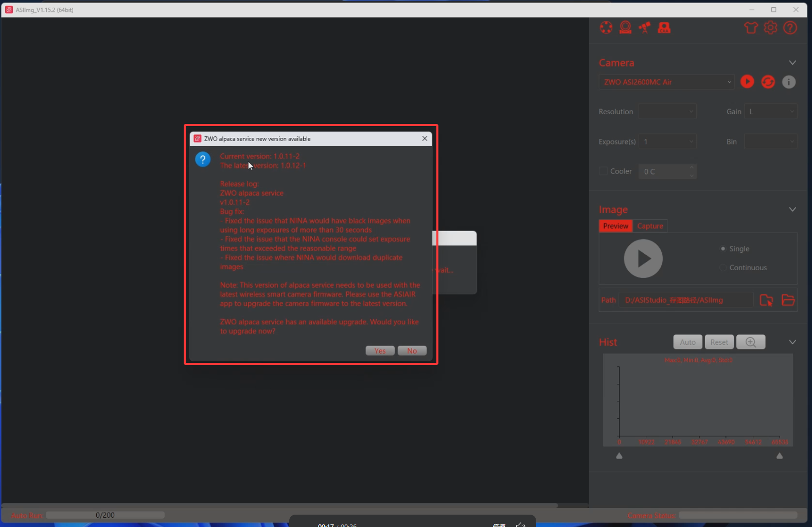
Task: Decrease cooler temperature with down stepper
Action: click(x=692, y=175)
